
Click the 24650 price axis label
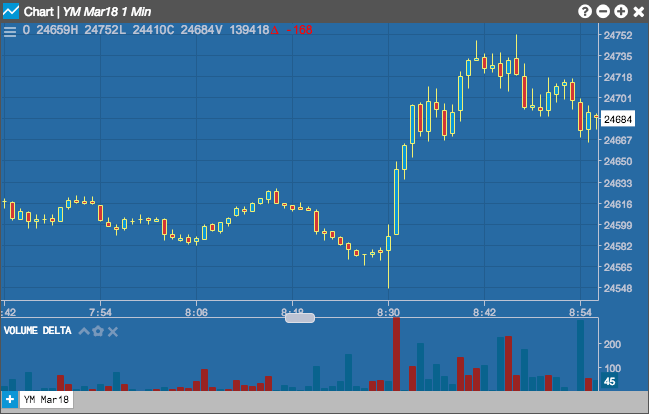point(618,161)
